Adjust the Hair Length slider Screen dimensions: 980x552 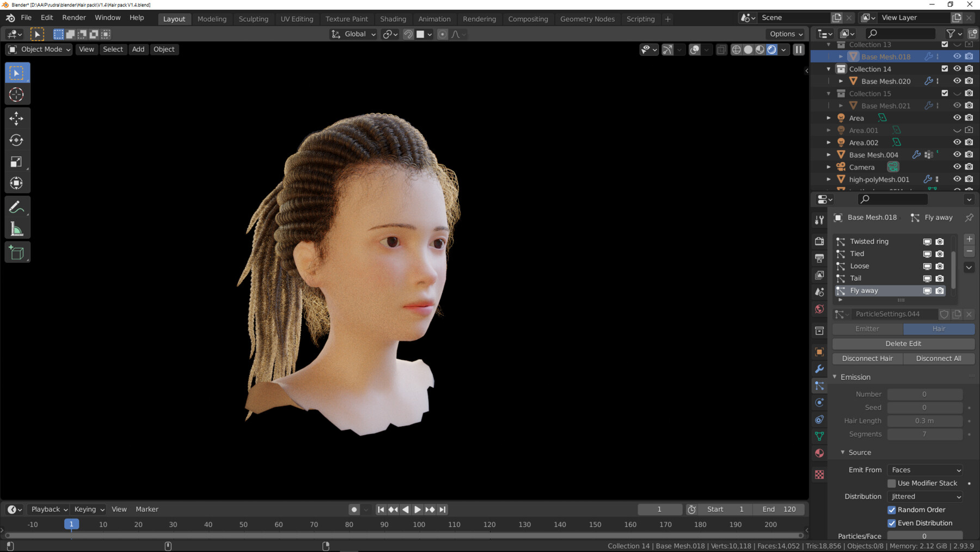tap(924, 421)
